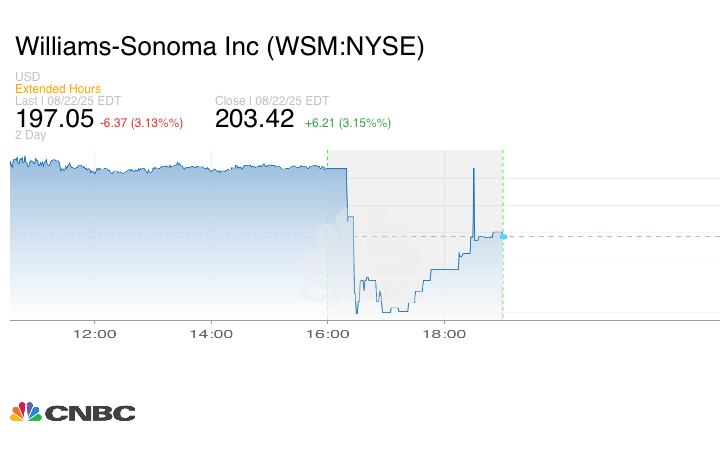Select the blue last-price dot on chart

coord(503,236)
